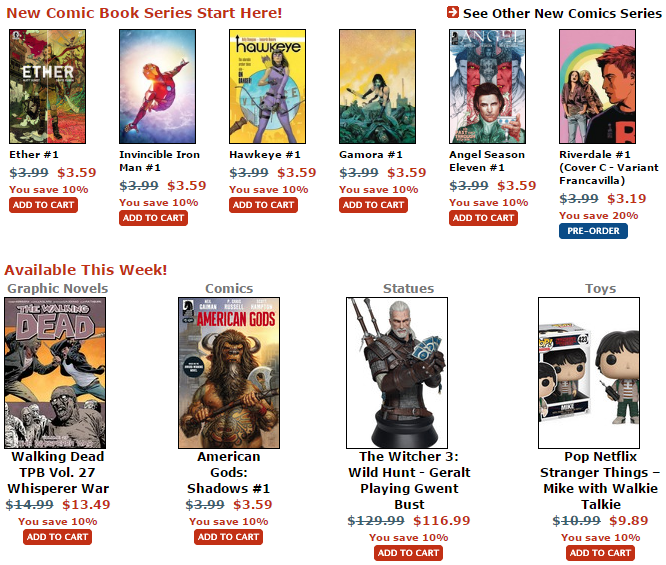The height and width of the screenshot is (565, 666).
Task: Open the Statues category heading
Action: click(409, 288)
